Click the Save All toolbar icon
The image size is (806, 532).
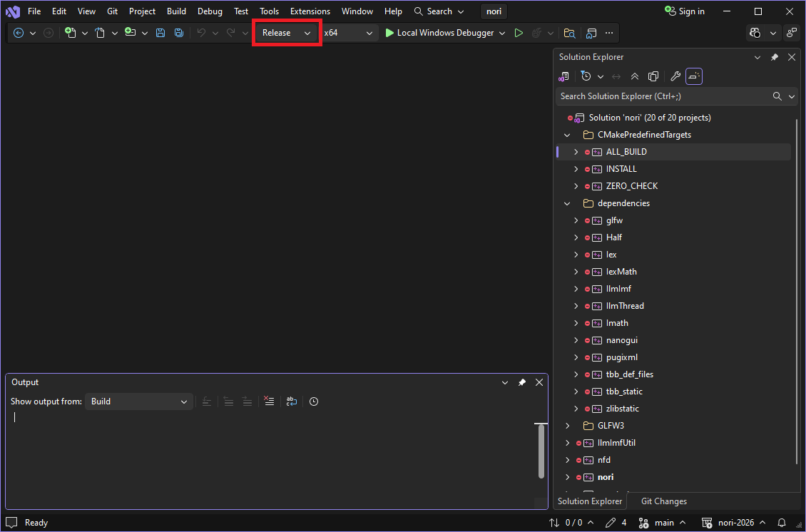[x=178, y=33]
